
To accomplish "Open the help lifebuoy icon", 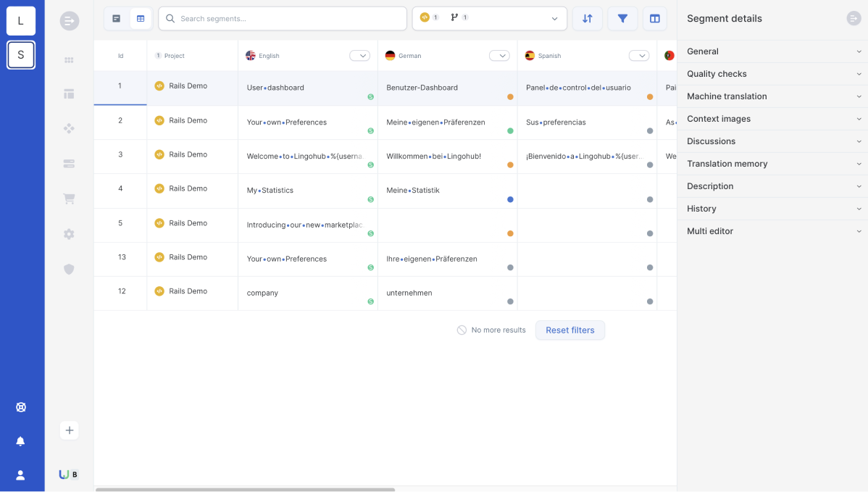I will [20, 407].
